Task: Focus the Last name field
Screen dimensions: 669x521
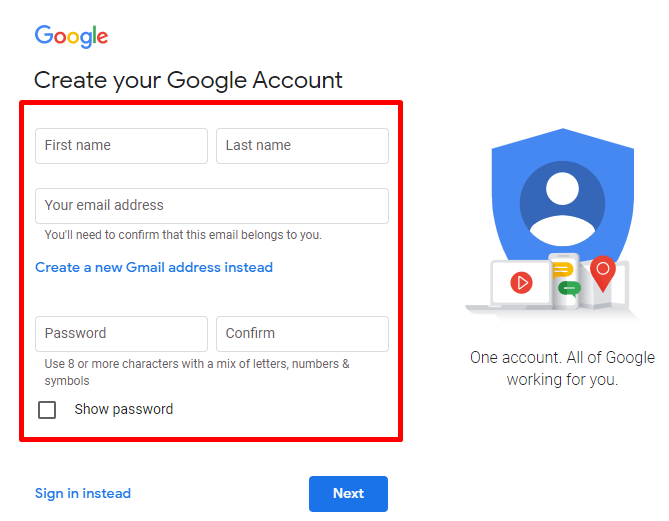Action: 302,146
